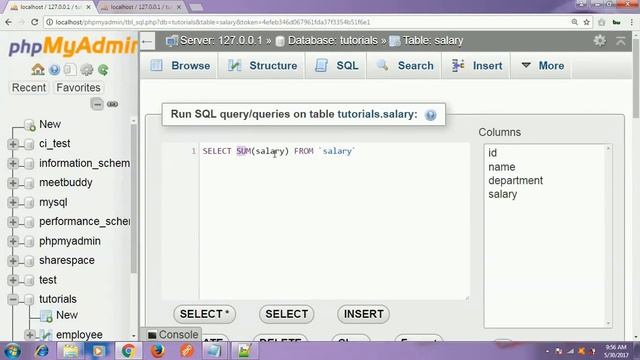Click inside the SQL query editor
The width and height of the screenshot is (640, 360).
334,222
